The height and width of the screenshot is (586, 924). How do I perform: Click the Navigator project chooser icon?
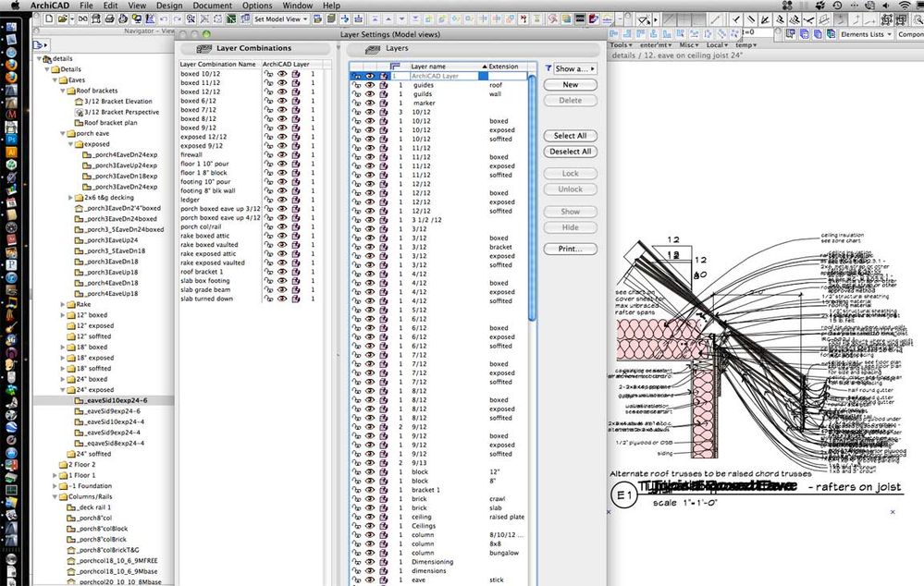39,44
